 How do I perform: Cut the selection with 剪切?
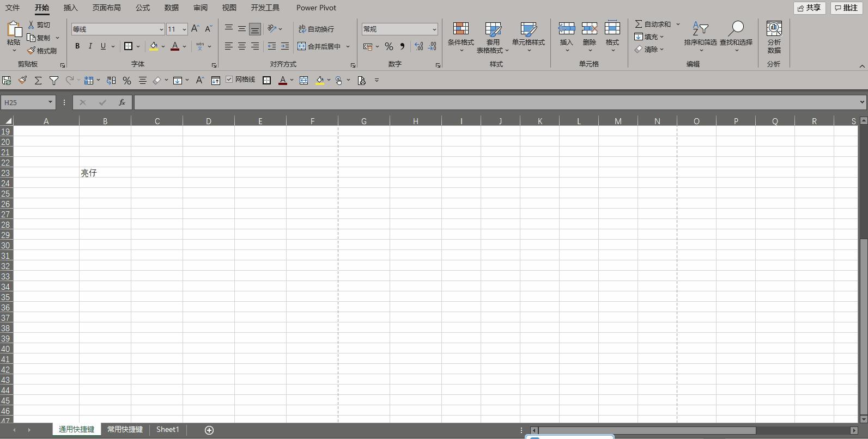pos(39,25)
